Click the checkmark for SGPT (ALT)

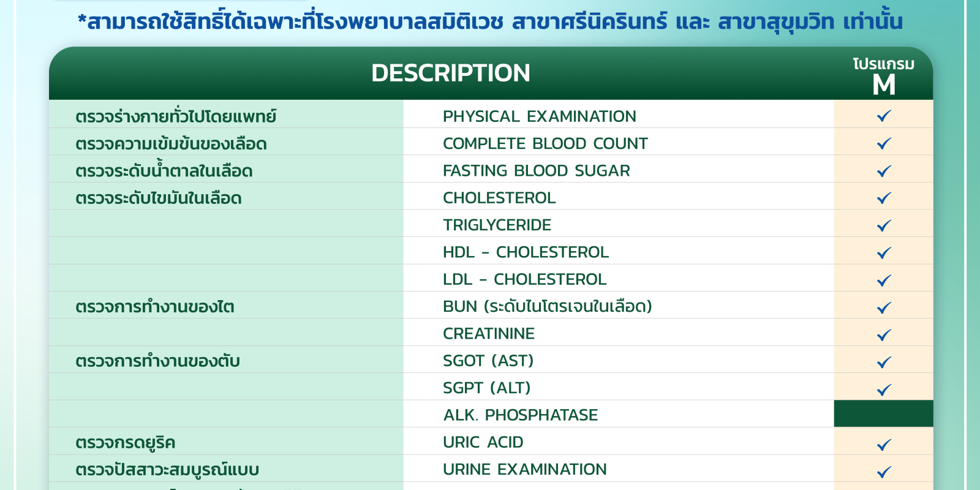pyautogui.click(x=884, y=390)
